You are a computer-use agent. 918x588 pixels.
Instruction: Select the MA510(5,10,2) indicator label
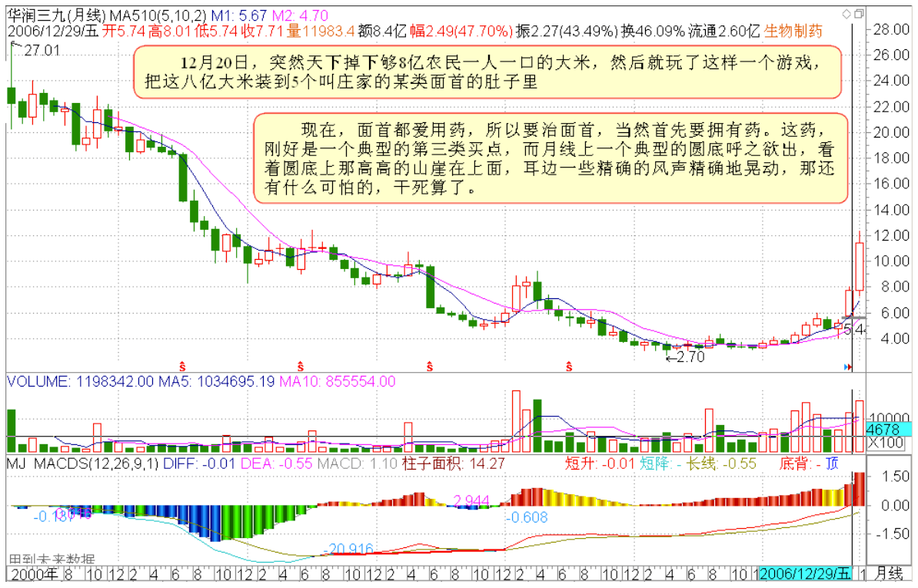[158, 16]
